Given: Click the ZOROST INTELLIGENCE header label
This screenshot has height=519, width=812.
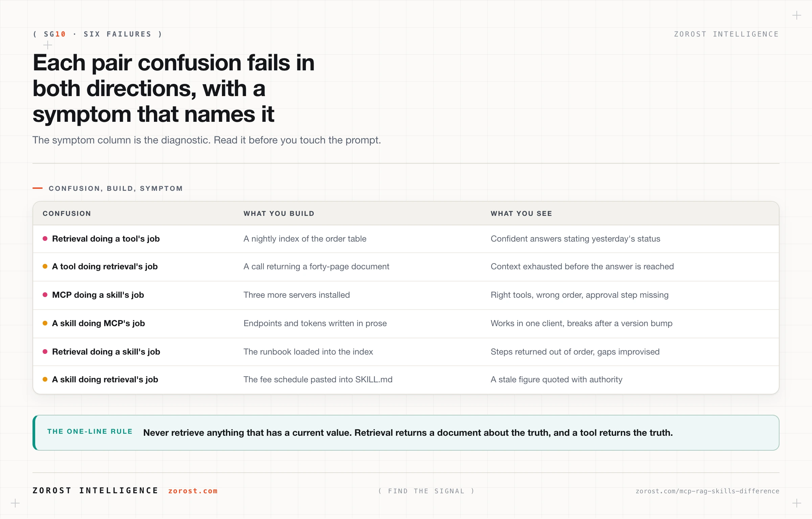Looking at the screenshot, I should pyautogui.click(x=726, y=34).
